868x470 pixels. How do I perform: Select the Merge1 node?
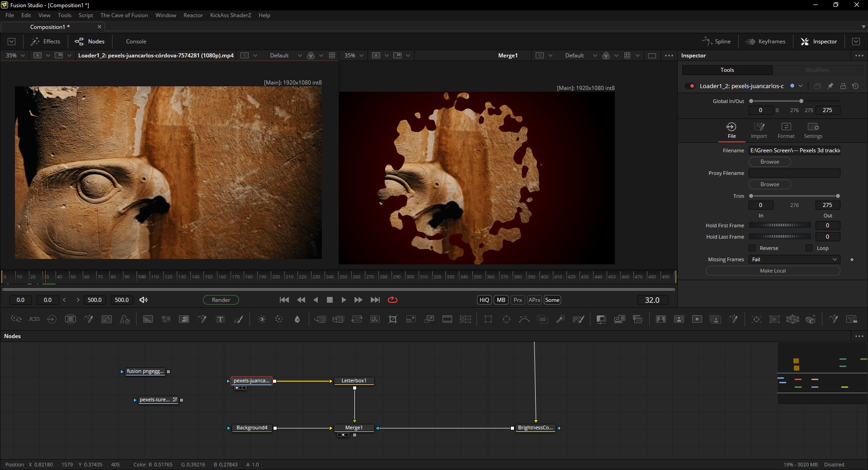[x=354, y=428]
